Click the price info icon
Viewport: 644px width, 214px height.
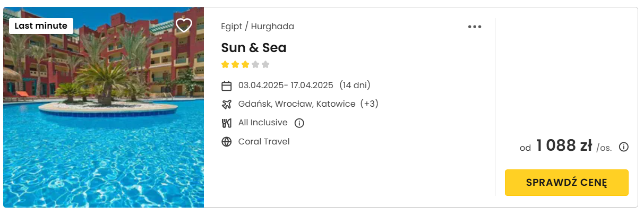(624, 147)
